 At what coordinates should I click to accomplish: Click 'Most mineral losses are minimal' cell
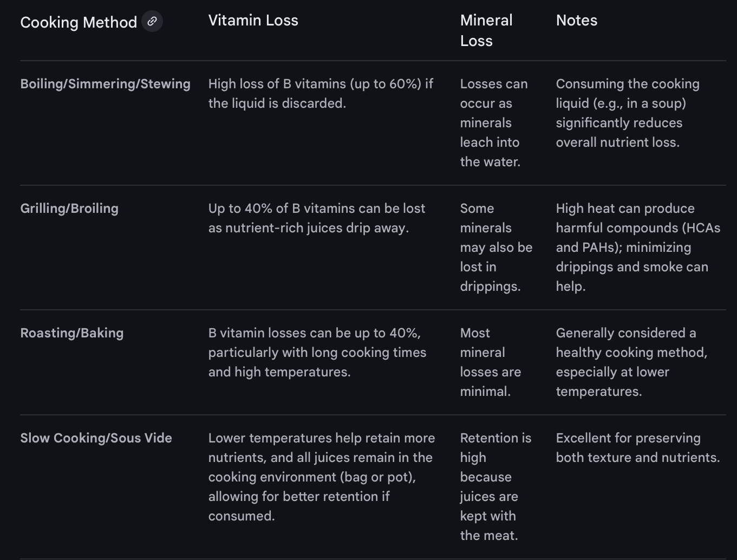pos(490,362)
